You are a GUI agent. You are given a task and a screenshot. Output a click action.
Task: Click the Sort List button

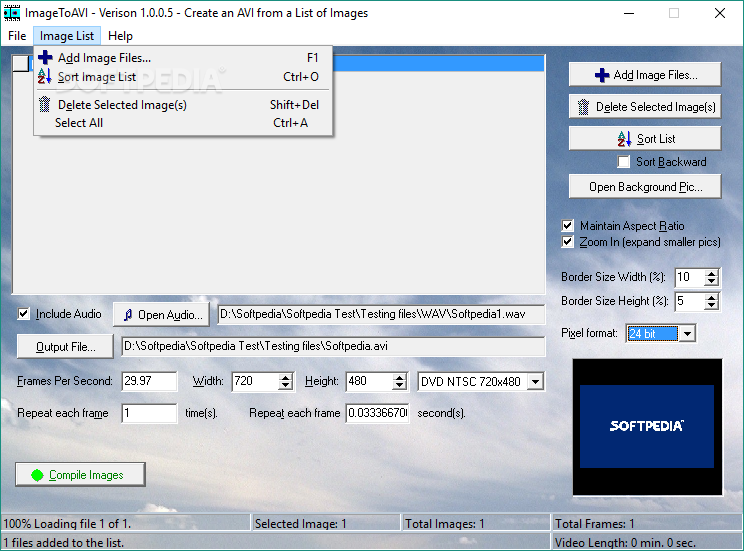point(645,139)
